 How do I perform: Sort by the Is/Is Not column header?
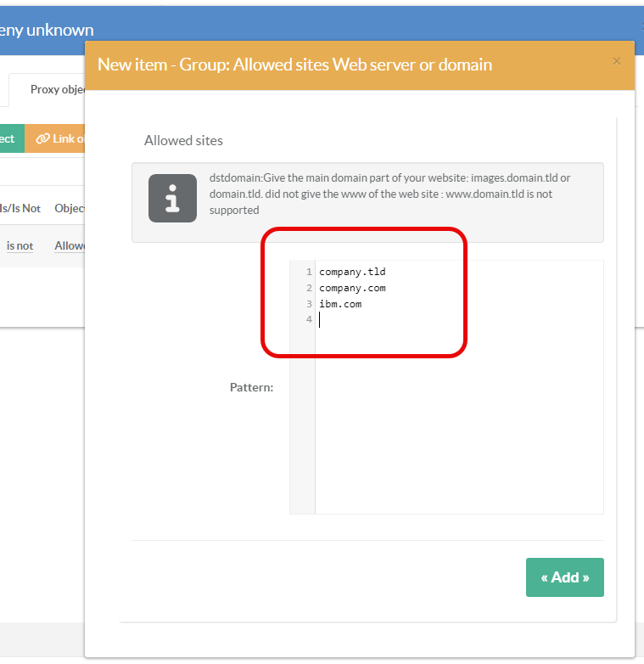20,208
